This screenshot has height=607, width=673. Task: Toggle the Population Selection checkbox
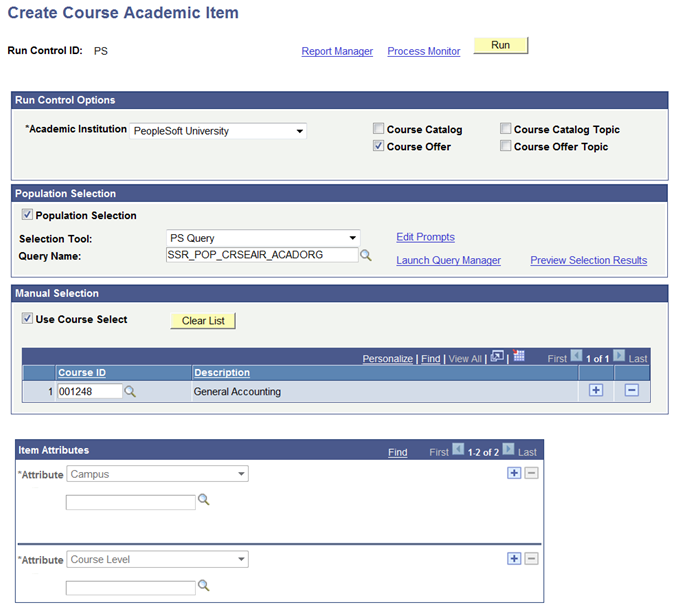(x=27, y=214)
